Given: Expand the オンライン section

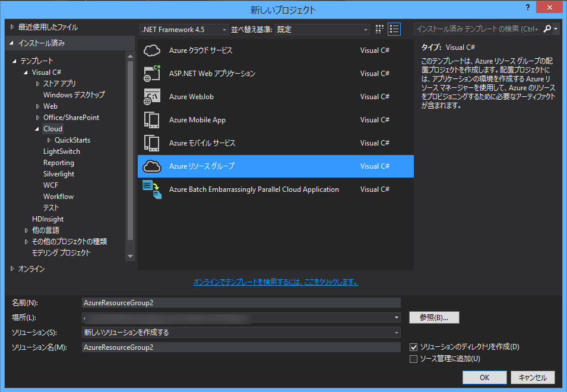Looking at the screenshot, I should click(12, 268).
